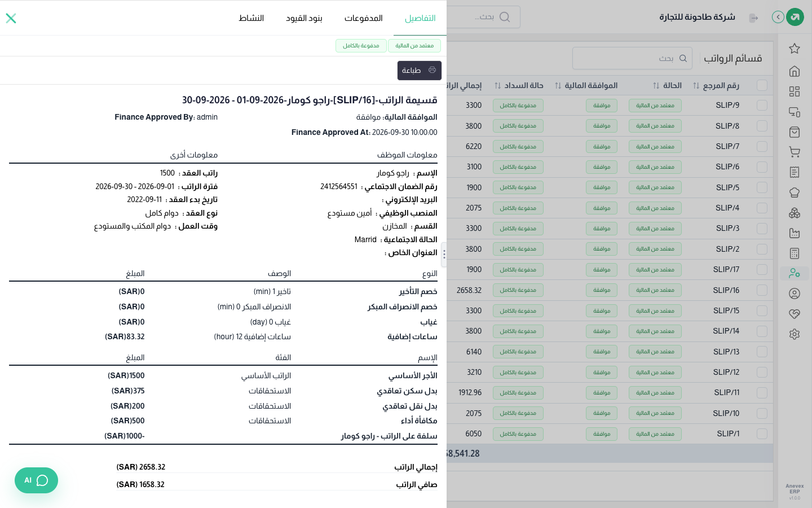
Task: Focus the payslips list search field
Action: pos(632,58)
